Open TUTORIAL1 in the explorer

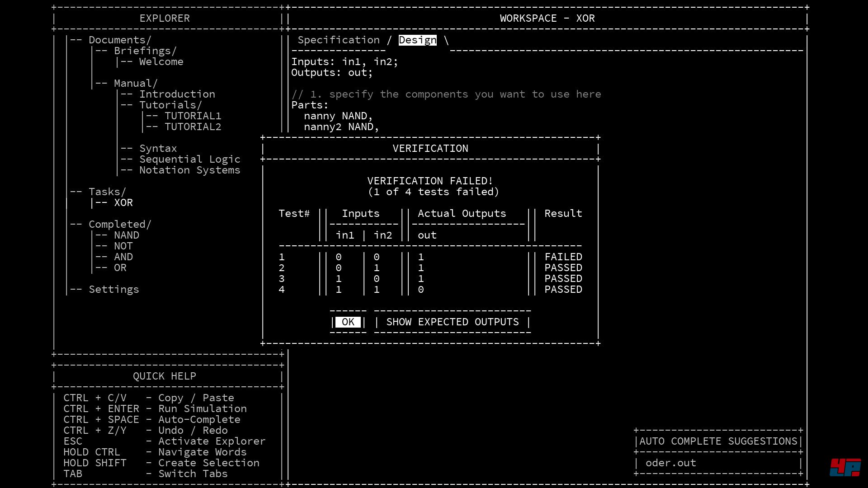193,116
